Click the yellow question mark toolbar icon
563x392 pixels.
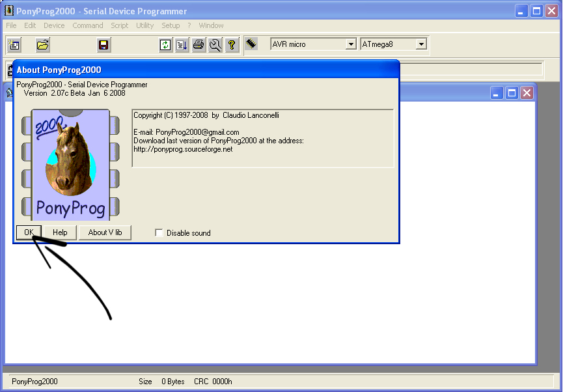[x=232, y=45]
